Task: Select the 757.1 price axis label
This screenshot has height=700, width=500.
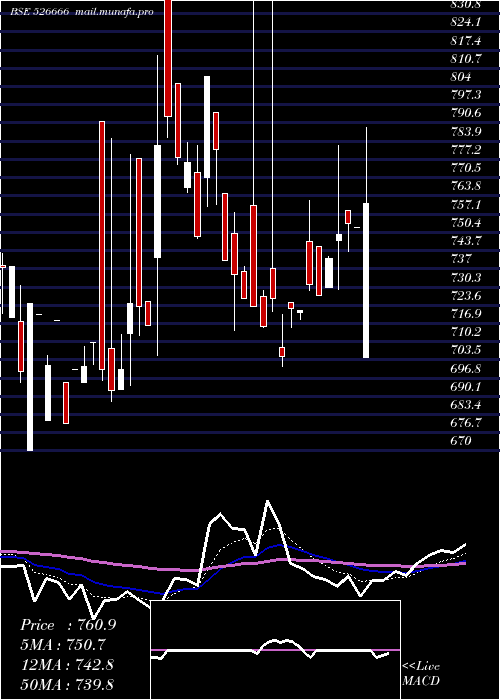Action: click(466, 204)
